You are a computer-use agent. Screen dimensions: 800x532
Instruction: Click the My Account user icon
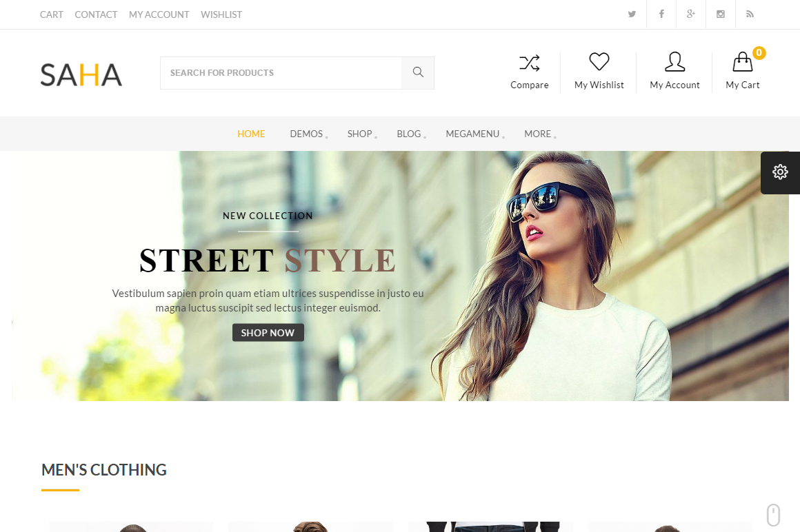(x=674, y=62)
